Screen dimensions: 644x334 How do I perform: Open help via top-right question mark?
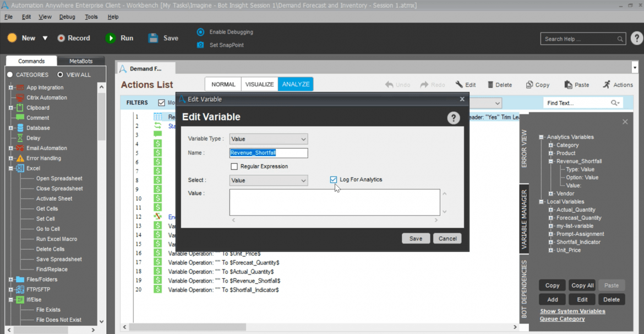(636, 38)
